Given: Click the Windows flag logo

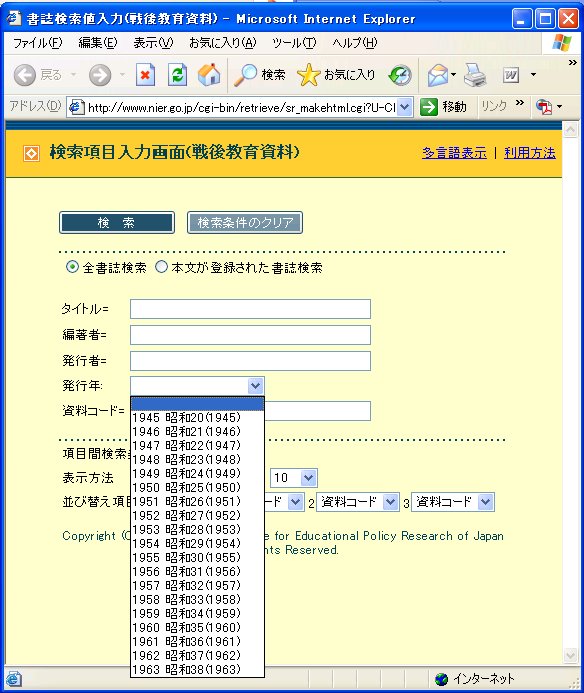Looking at the screenshot, I should (562, 43).
